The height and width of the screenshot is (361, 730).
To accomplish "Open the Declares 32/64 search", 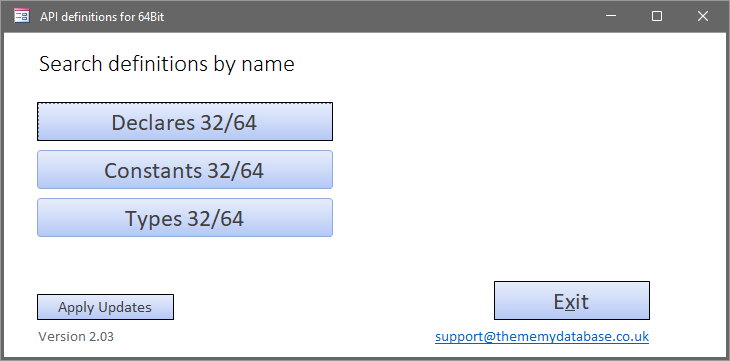I will (185, 122).
